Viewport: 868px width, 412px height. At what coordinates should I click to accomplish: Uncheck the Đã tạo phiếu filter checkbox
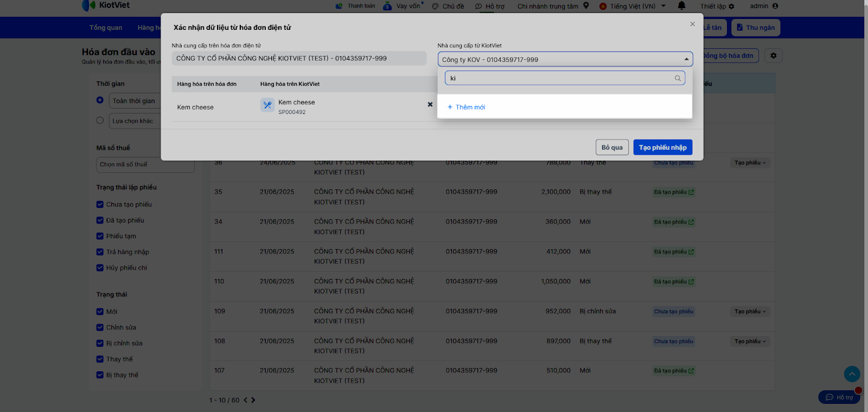point(100,220)
